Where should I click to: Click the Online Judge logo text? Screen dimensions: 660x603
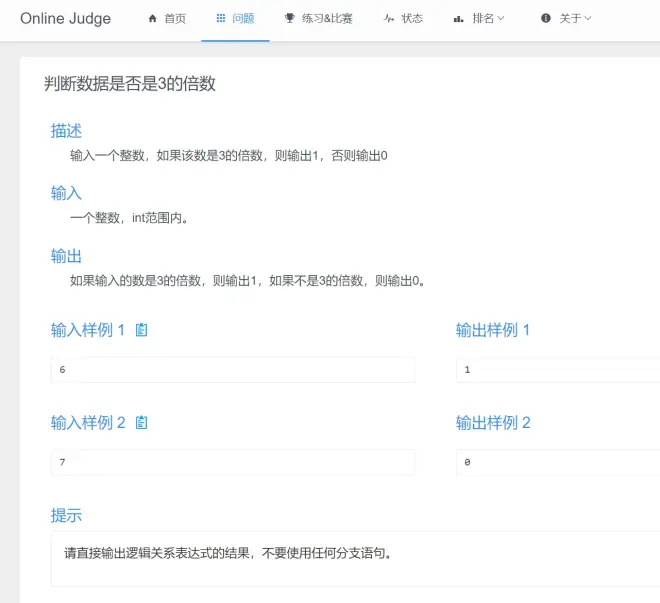[x=66, y=19]
